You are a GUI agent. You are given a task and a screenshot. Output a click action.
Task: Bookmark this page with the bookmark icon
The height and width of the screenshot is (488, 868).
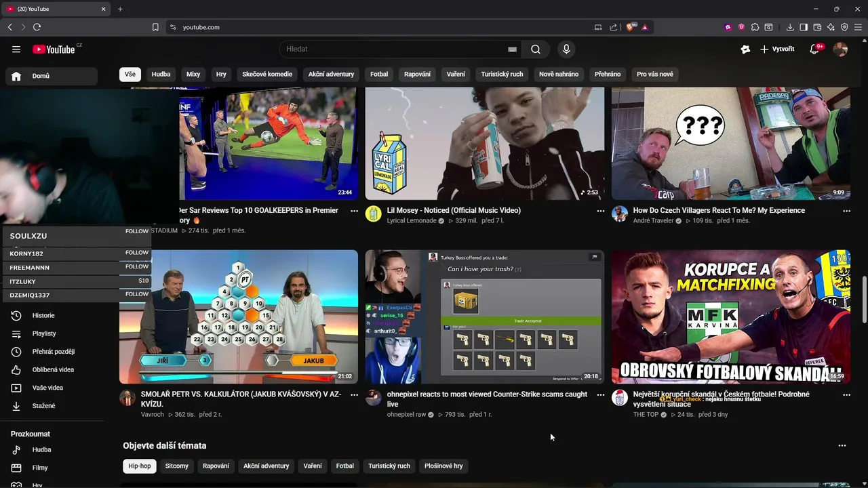coord(155,27)
